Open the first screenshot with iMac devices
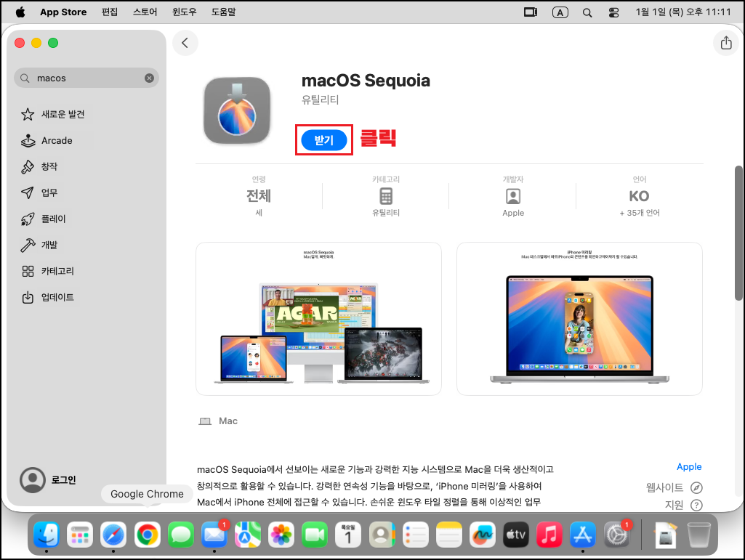 click(318, 319)
